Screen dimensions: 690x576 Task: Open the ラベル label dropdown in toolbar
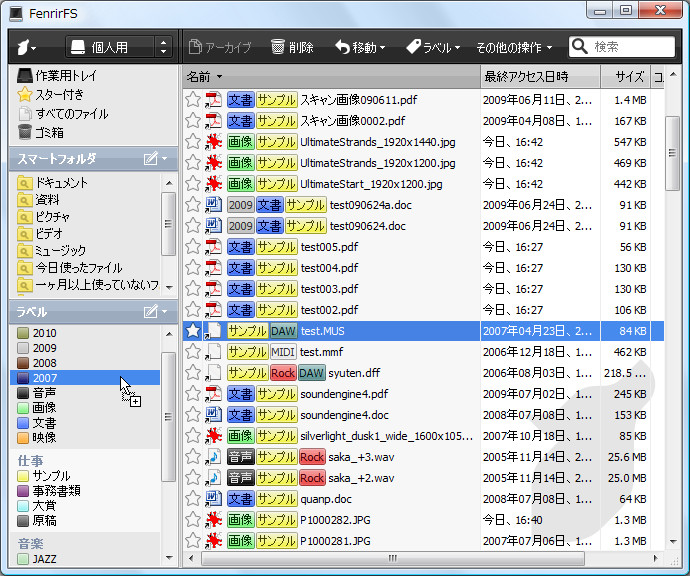point(433,47)
